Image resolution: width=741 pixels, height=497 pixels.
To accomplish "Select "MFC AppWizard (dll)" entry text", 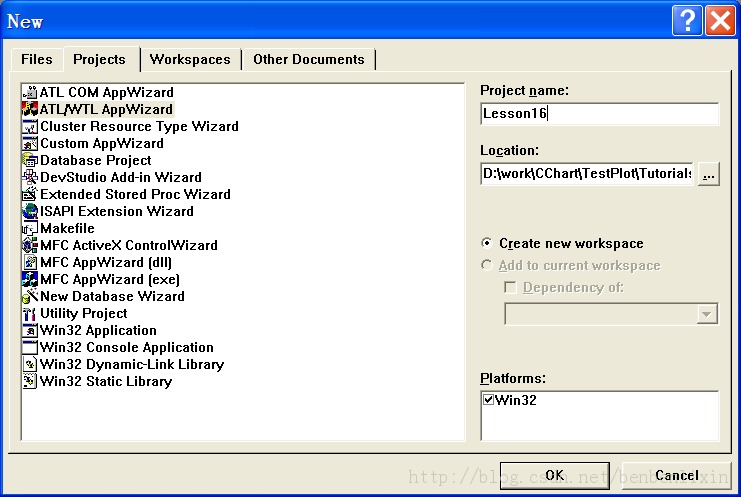I will click(106, 262).
